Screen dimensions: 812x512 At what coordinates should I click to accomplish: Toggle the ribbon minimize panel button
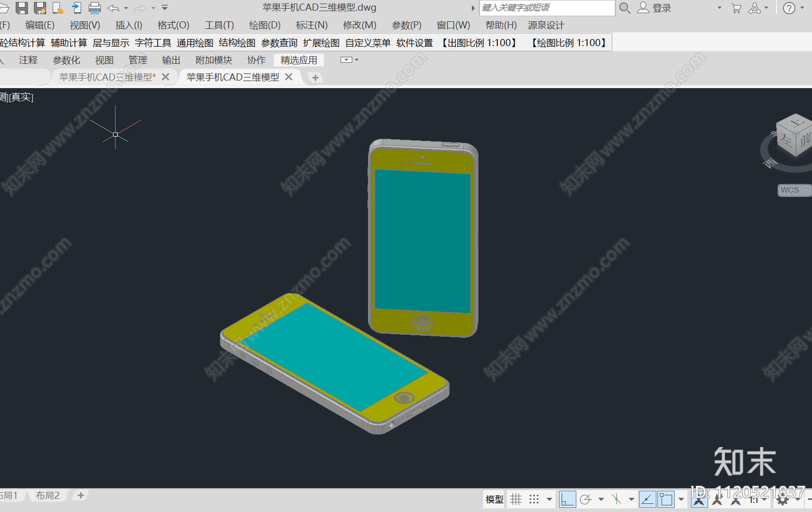347,60
